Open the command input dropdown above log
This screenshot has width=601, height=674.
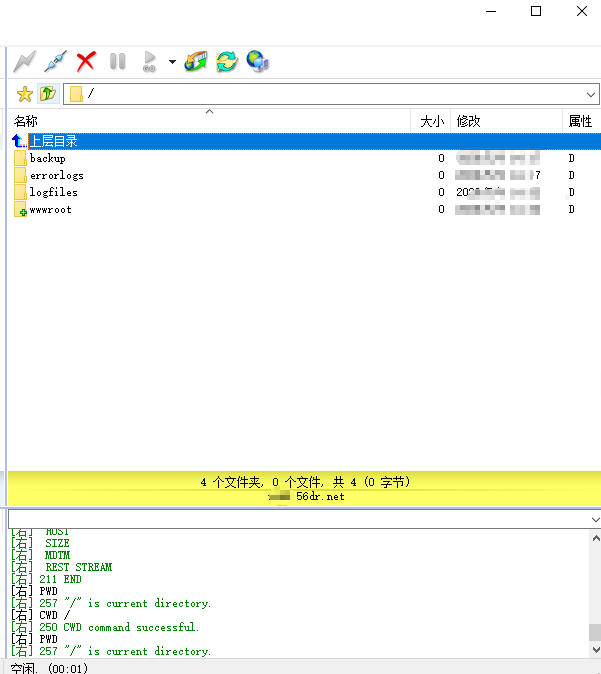point(595,520)
